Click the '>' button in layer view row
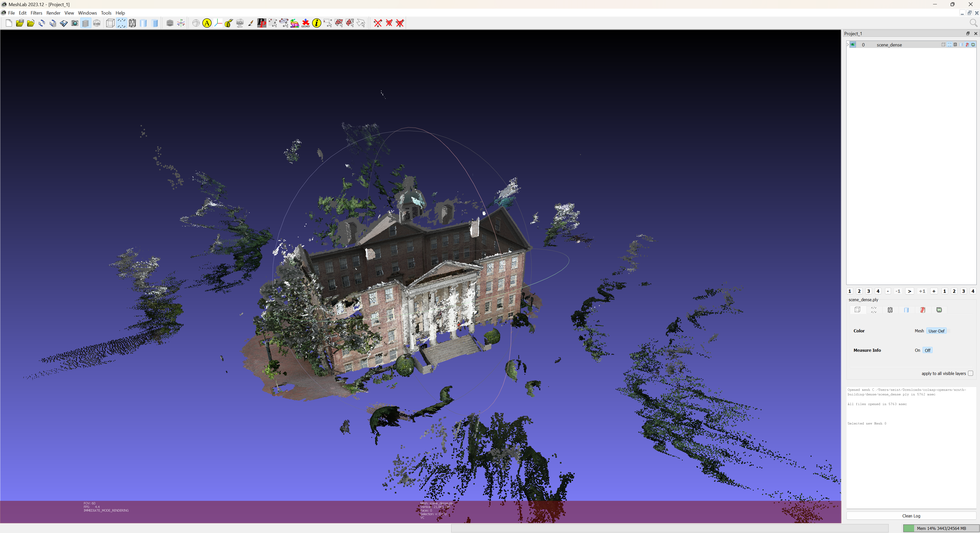The height and width of the screenshot is (533, 980). coord(909,291)
